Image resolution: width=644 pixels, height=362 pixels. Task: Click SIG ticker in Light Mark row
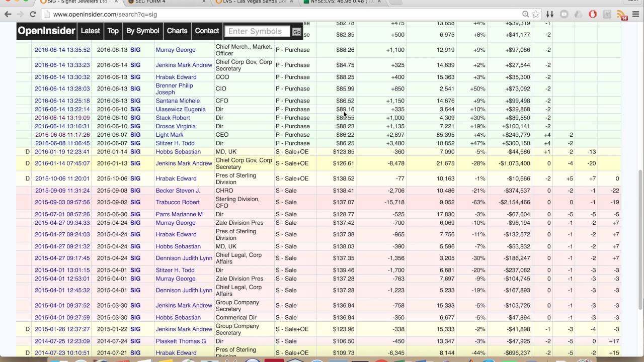coord(135,135)
